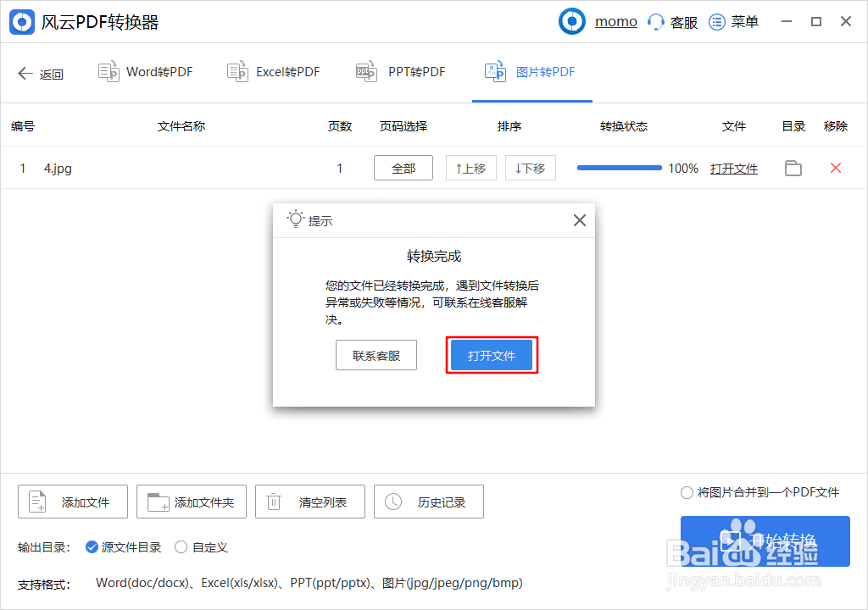The image size is (868, 610).
Task: Keep 源文件目录 selected as output directory
Action: pyautogui.click(x=92, y=547)
